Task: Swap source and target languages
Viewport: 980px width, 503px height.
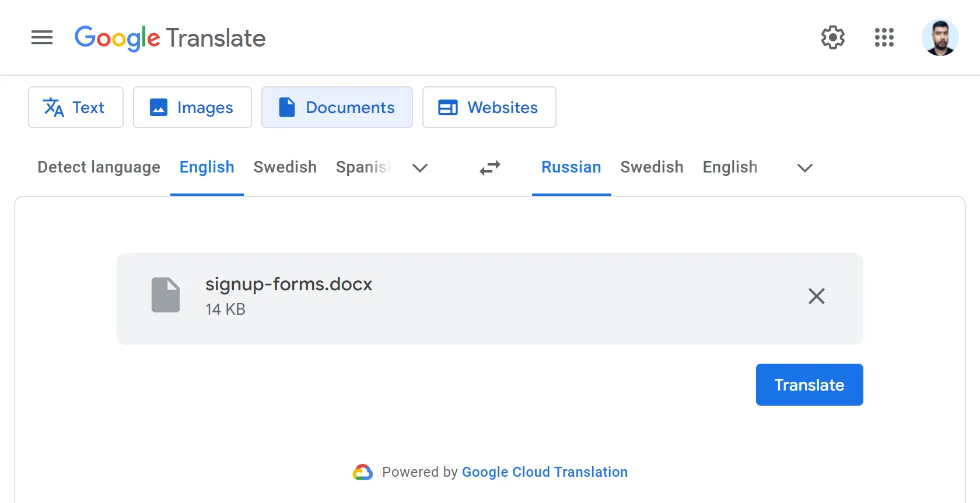Action: (490, 168)
